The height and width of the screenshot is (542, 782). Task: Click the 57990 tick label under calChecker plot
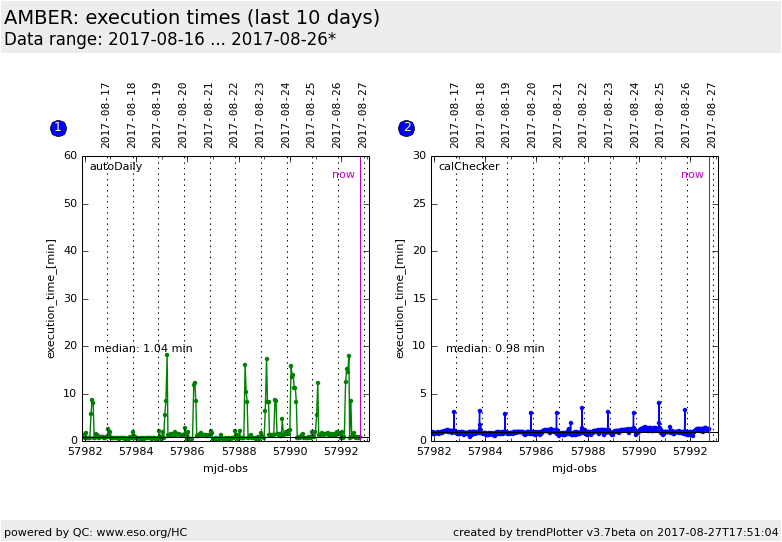pos(639,452)
